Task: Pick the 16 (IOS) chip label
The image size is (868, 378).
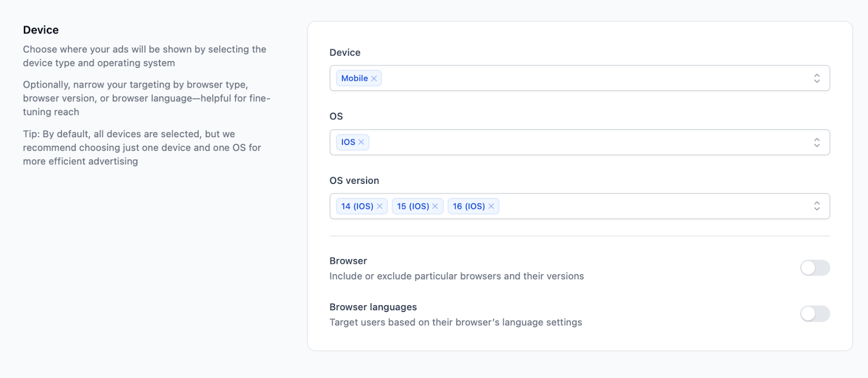Action: click(469, 207)
